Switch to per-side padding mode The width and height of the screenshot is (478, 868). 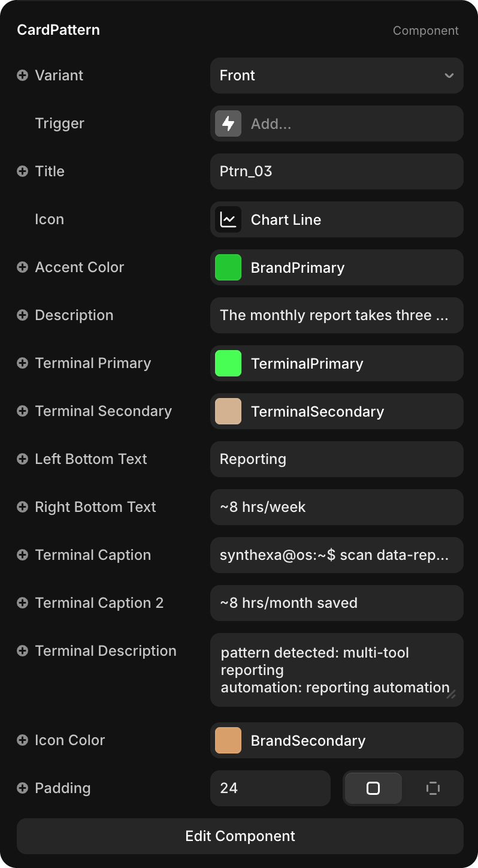point(432,788)
